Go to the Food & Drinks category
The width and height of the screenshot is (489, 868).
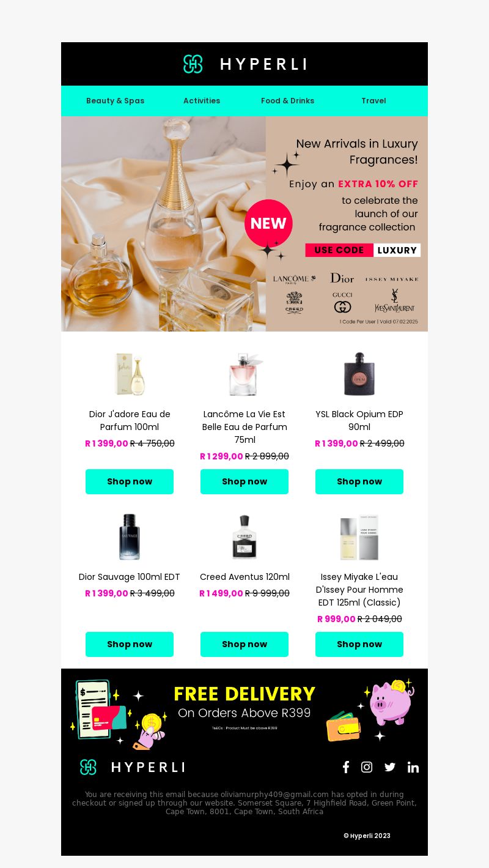coord(288,101)
